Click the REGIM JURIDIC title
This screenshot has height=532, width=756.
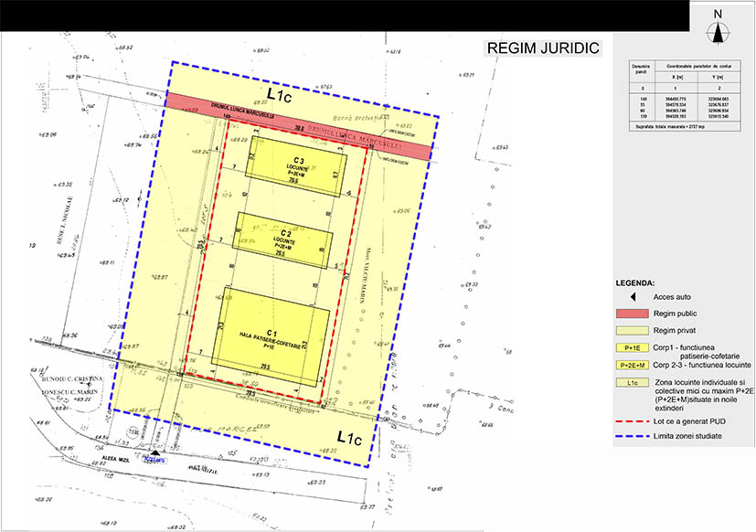click(543, 48)
